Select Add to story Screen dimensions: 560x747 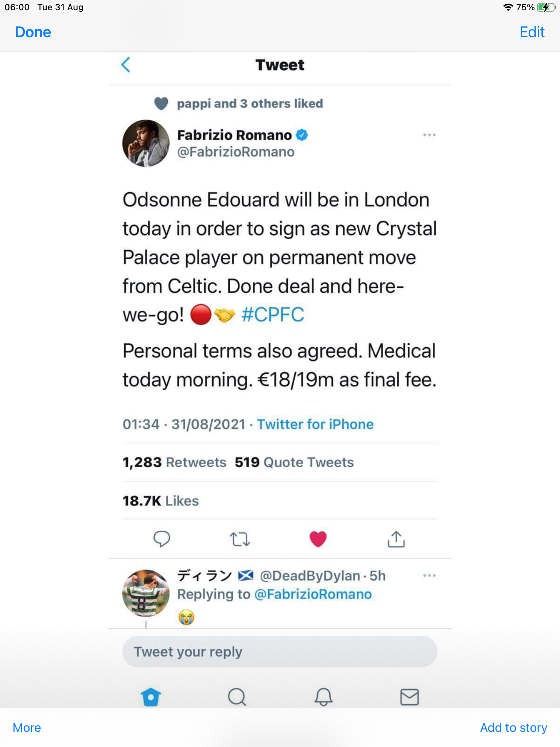point(513,728)
